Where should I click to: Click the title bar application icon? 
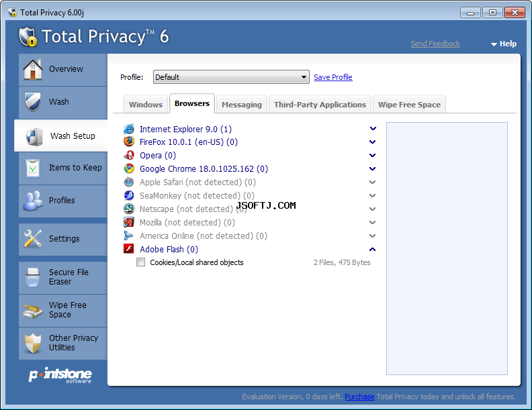pos(13,13)
